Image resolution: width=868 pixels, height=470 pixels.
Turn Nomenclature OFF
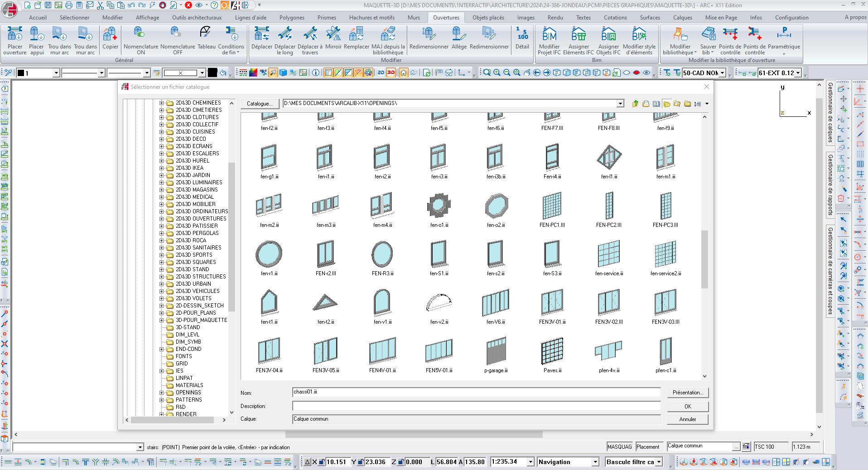(177, 40)
